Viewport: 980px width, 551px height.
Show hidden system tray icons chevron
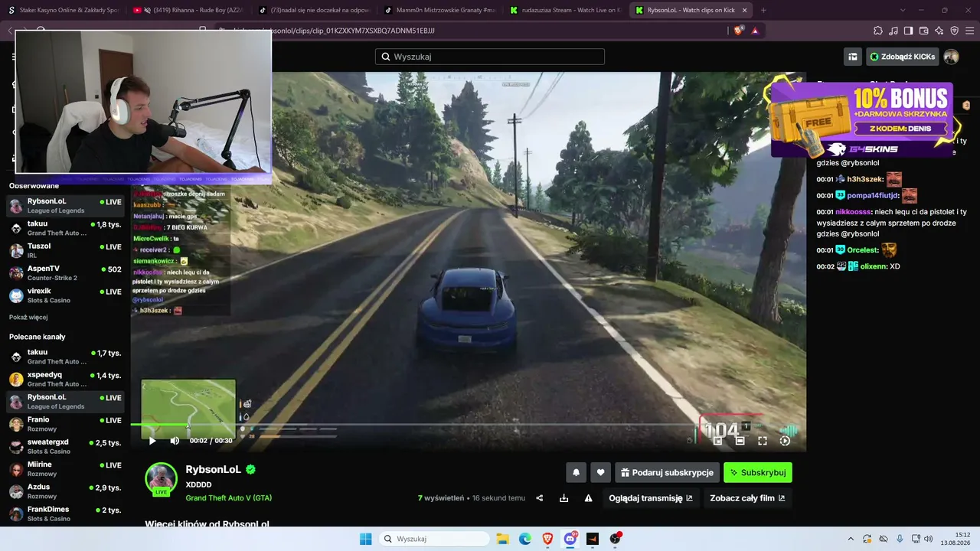click(x=851, y=539)
